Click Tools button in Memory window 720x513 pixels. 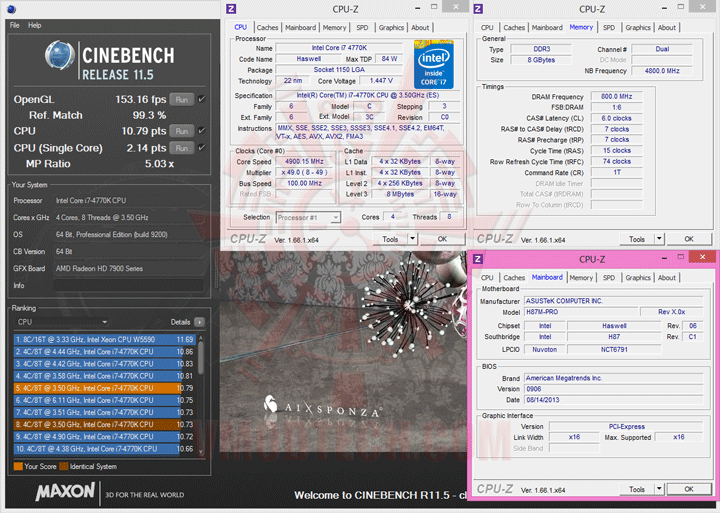pos(636,239)
